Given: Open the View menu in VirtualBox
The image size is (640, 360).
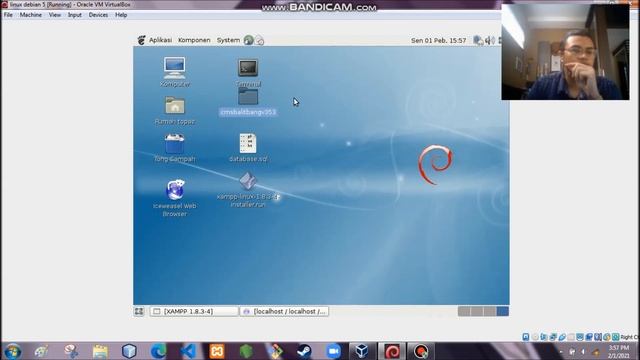Looking at the screenshot, I should (55, 15).
